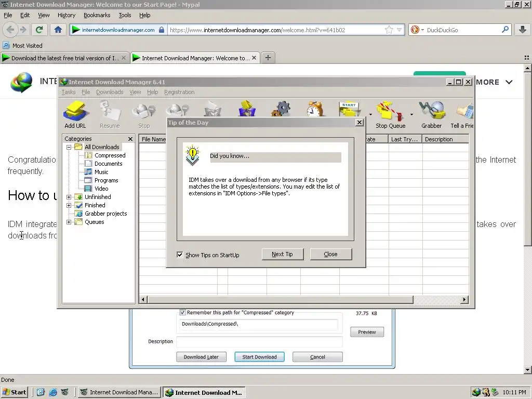Click the Close button in Tip dialog

(x=331, y=254)
